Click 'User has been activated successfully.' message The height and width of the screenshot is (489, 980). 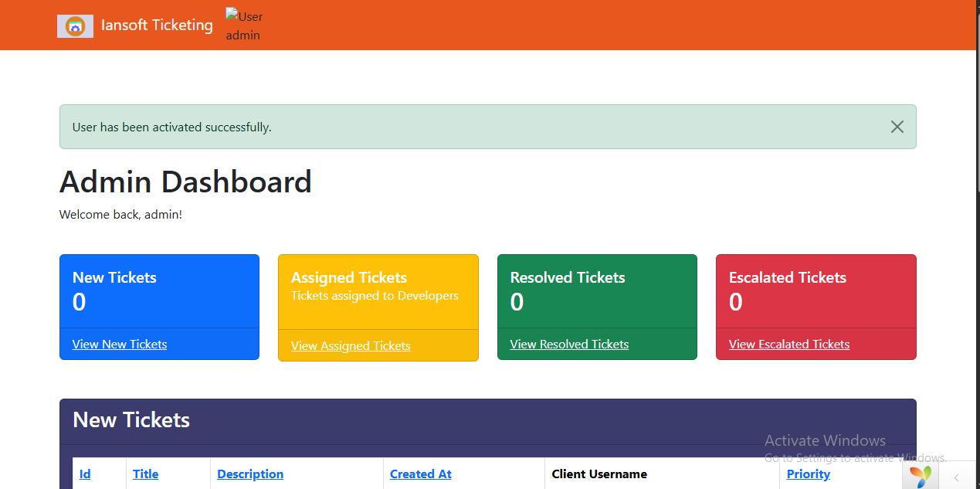pos(171,127)
